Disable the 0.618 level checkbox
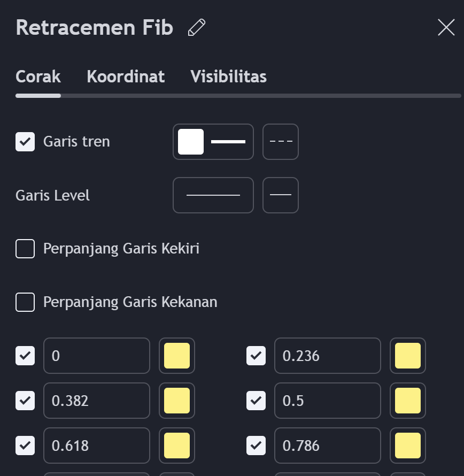 (x=25, y=446)
